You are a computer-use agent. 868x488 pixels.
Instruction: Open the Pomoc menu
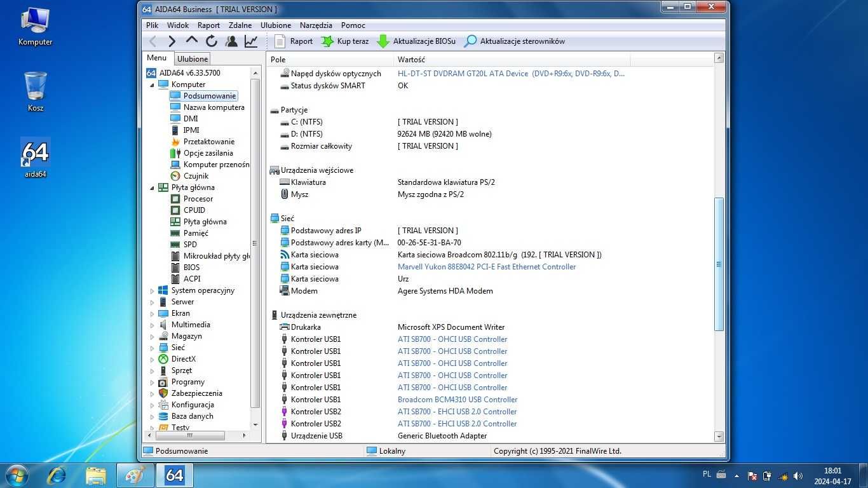353,25
